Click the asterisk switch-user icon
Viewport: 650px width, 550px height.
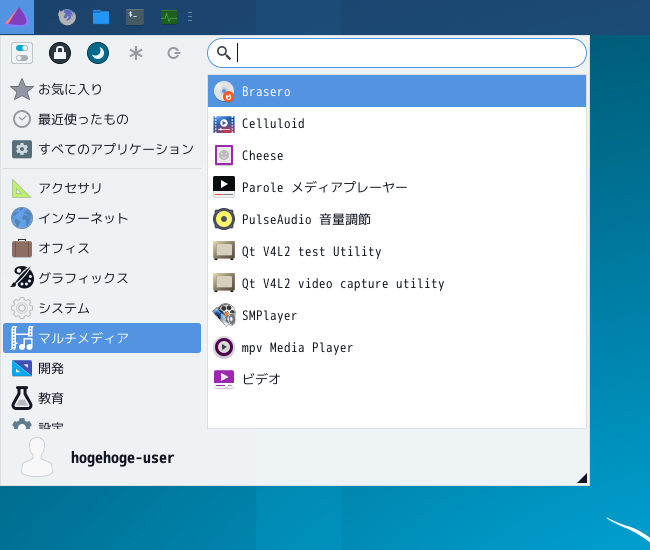[136, 53]
